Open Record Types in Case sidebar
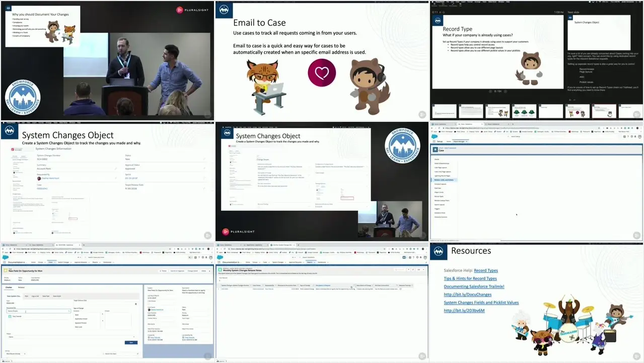 [x=439, y=196]
